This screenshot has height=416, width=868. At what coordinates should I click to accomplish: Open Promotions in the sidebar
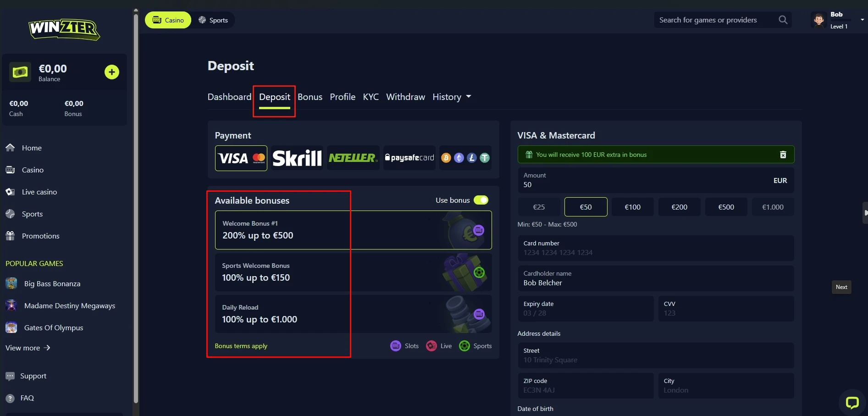tap(40, 236)
